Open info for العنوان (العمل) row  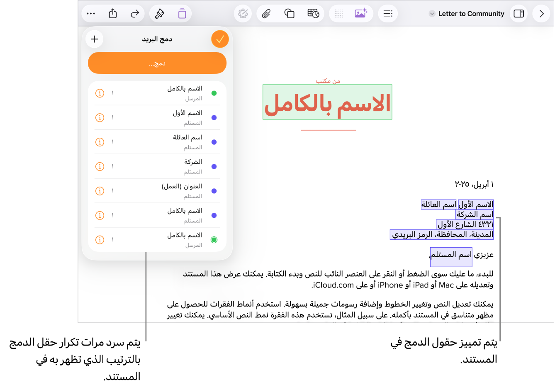click(x=100, y=191)
